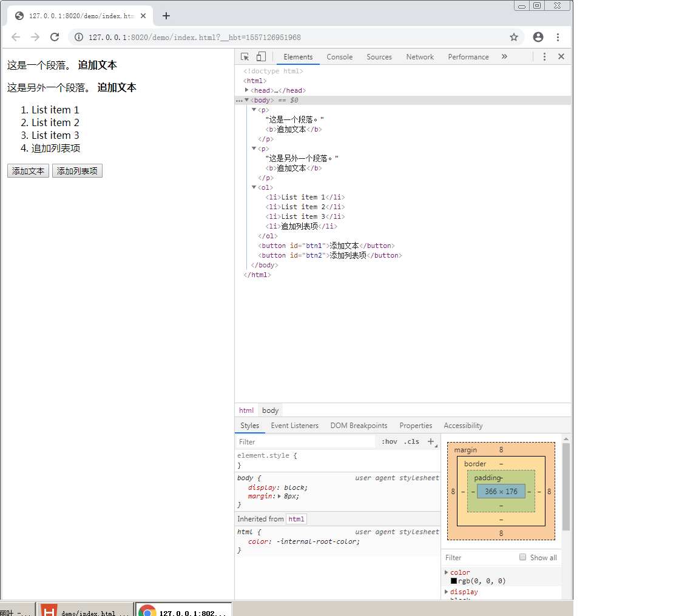The width and height of the screenshot is (699, 616).
Task: Expand the computed display property
Action: 446,592
